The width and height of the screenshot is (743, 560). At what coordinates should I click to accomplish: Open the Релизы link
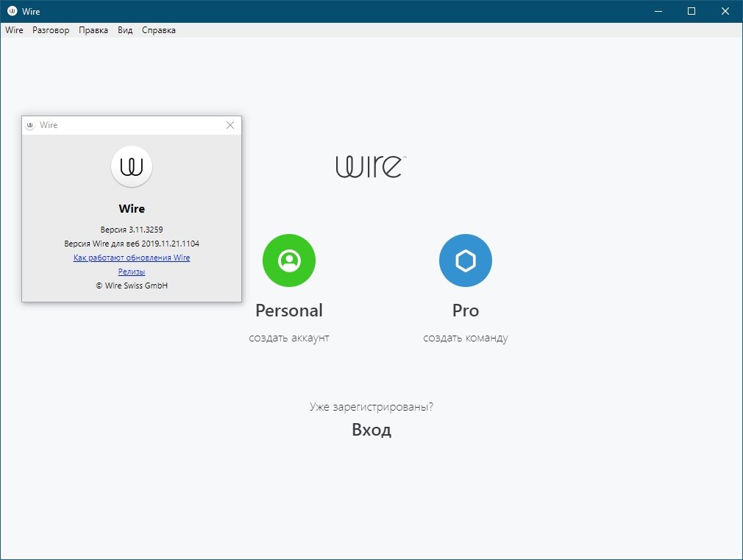[132, 272]
